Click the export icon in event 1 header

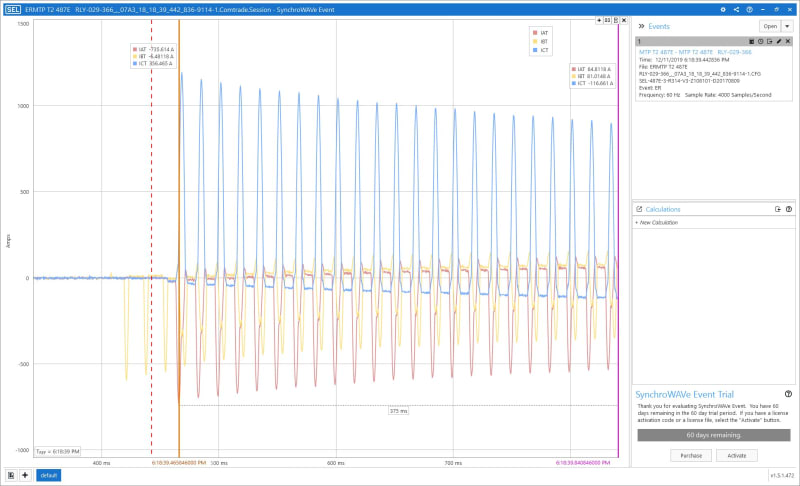click(x=769, y=41)
